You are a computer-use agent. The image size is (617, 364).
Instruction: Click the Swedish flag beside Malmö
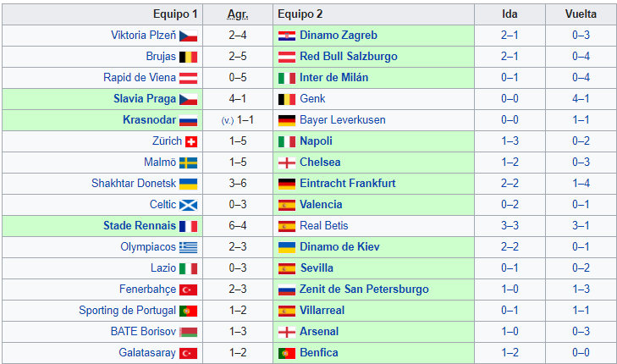188,163
